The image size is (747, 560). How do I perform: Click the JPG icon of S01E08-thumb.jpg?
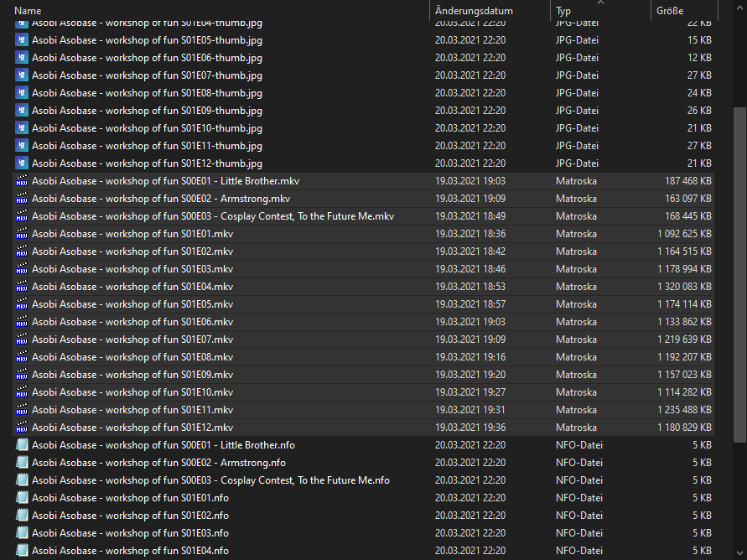(x=22, y=93)
